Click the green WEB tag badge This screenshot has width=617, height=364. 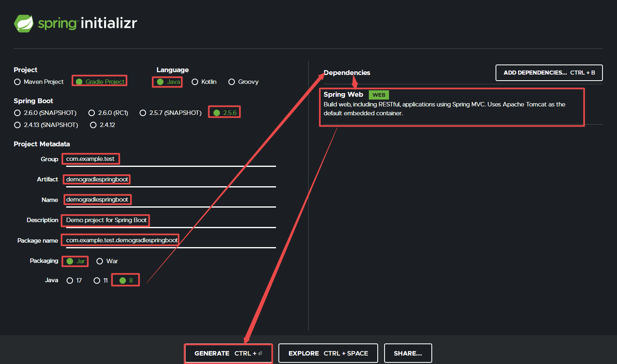click(379, 95)
